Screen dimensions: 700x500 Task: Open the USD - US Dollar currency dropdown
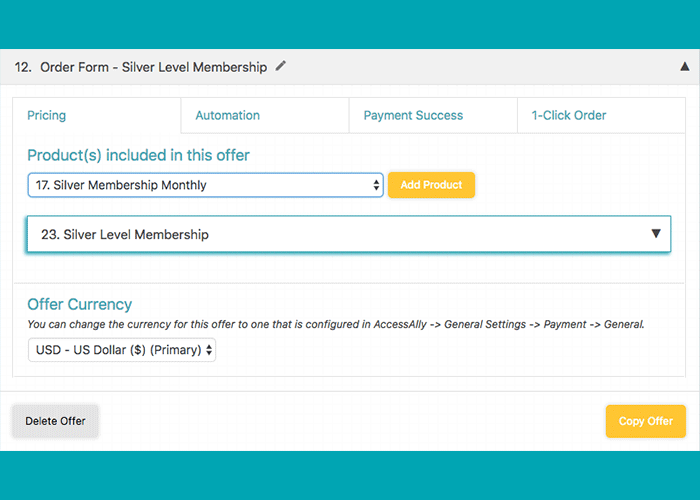click(x=122, y=350)
